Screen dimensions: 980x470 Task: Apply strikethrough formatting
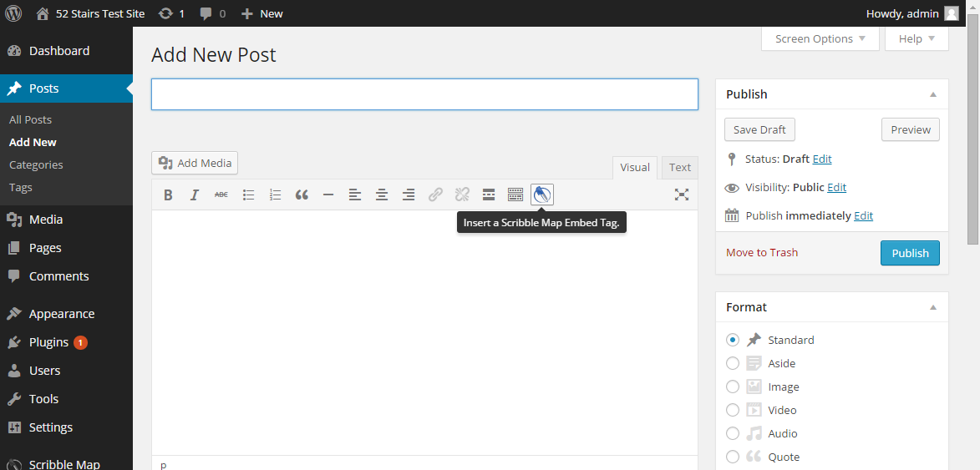click(221, 195)
